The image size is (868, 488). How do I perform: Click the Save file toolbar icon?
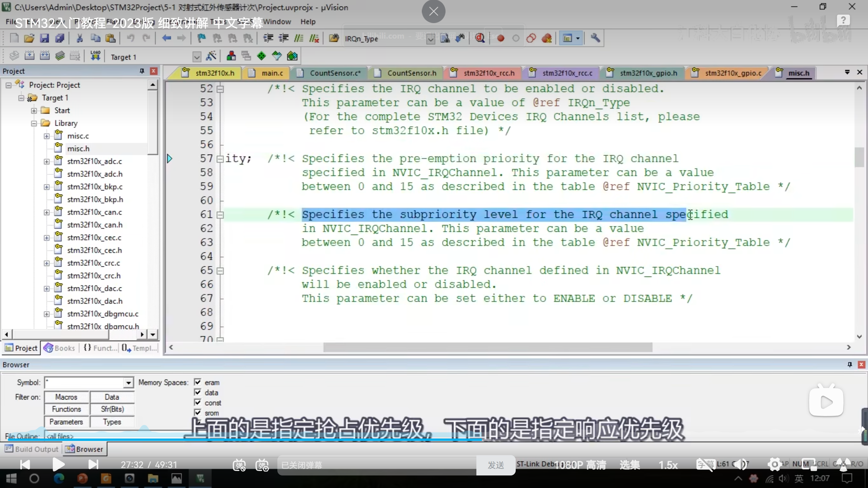44,38
